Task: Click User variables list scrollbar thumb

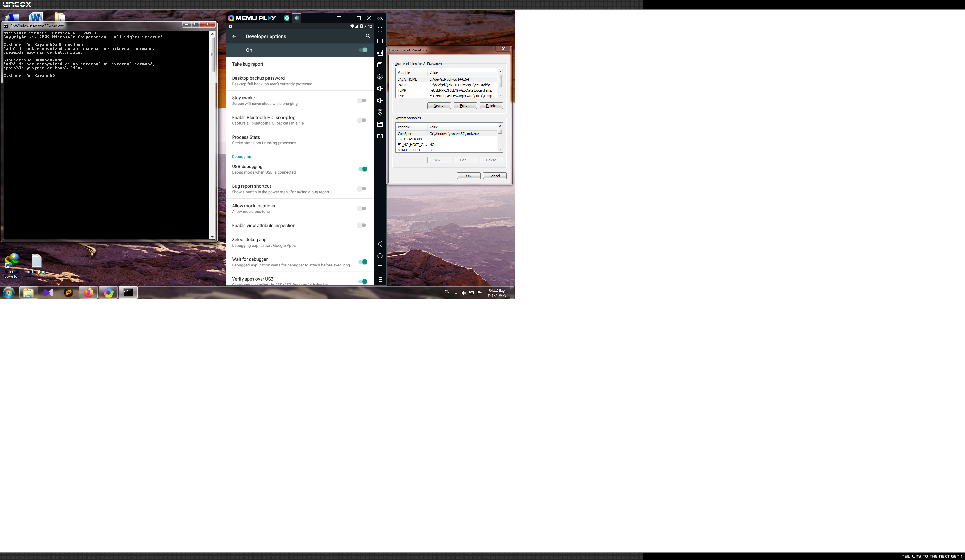Action: [x=500, y=81]
